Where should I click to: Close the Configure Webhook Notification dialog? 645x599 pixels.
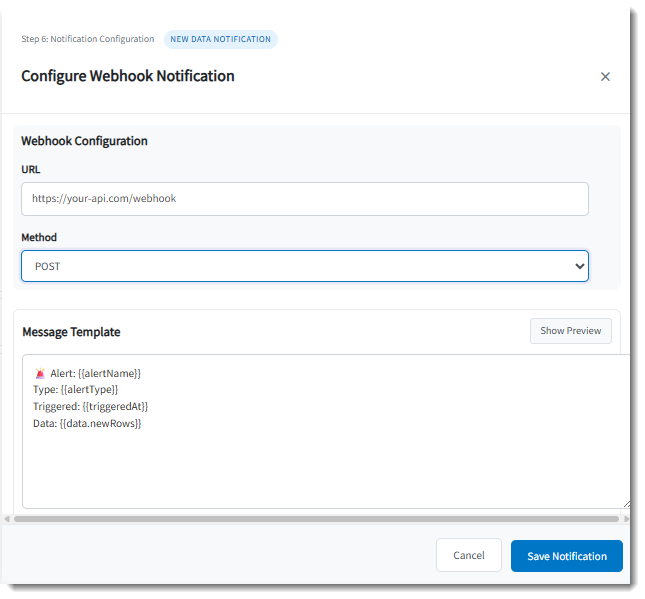click(x=605, y=77)
